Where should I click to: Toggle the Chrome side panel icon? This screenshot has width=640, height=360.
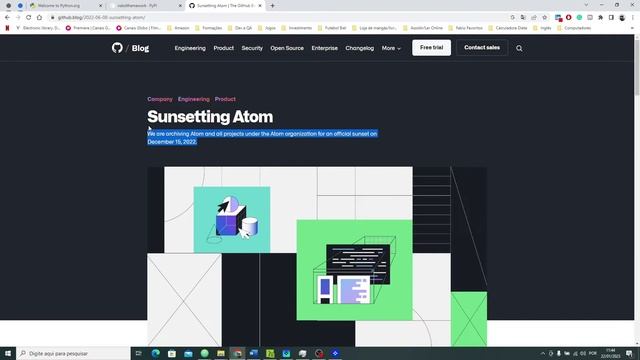611,18
